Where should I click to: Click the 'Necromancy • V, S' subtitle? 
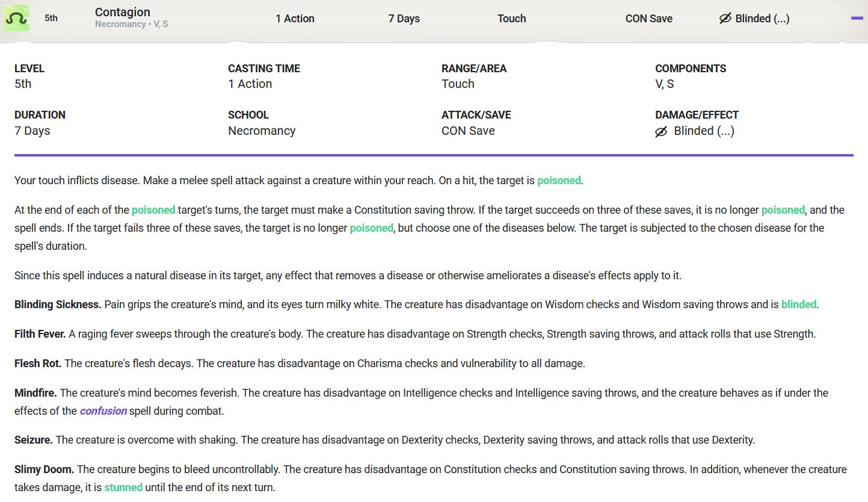coord(131,25)
